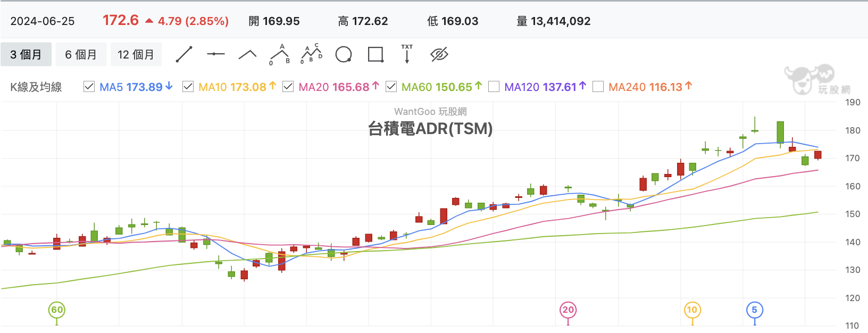Image resolution: width=868 pixels, height=333 pixels.
Task: Click the change value 4.79 (2.85%)
Action: (x=193, y=21)
